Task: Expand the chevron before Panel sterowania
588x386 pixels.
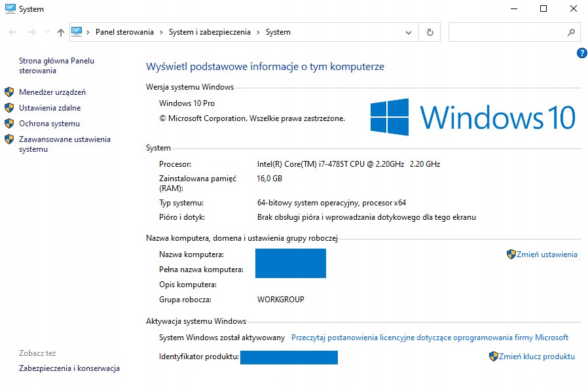Action: point(88,32)
